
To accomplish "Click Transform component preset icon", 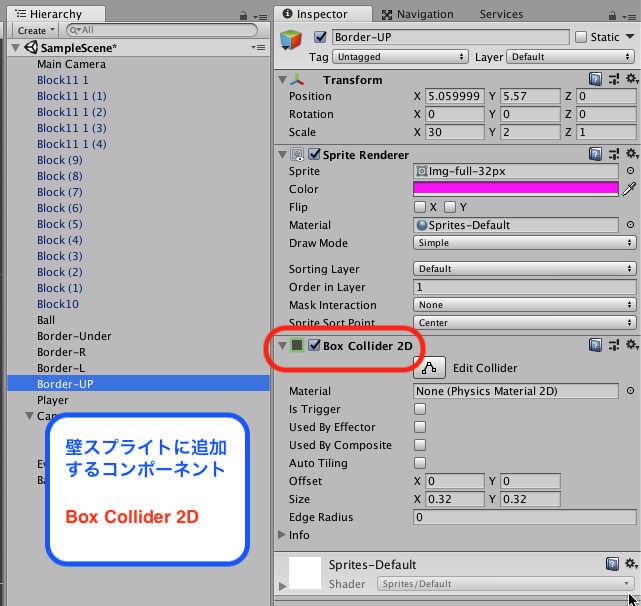I will click(613, 79).
